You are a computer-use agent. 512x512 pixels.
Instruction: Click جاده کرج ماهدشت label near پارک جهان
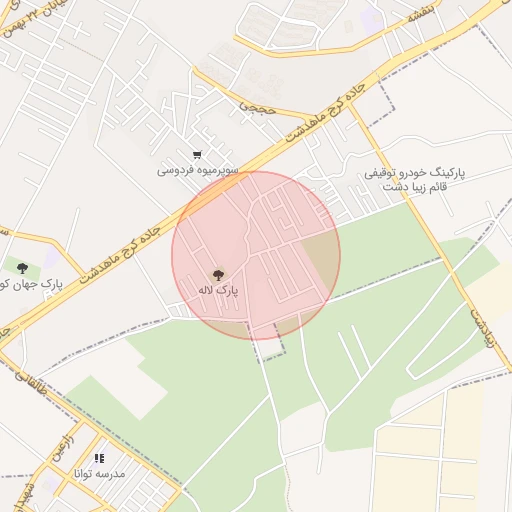(119, 256)
